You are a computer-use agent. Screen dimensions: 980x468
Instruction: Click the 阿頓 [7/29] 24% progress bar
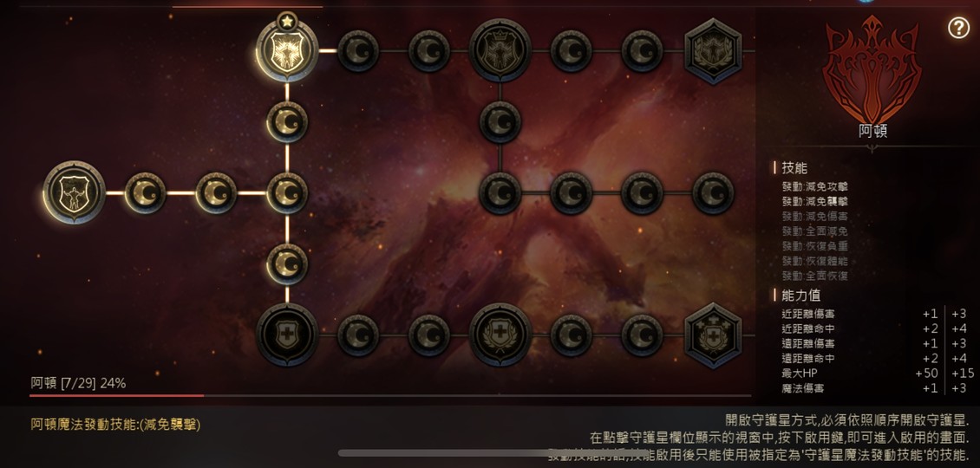(390, 395)
